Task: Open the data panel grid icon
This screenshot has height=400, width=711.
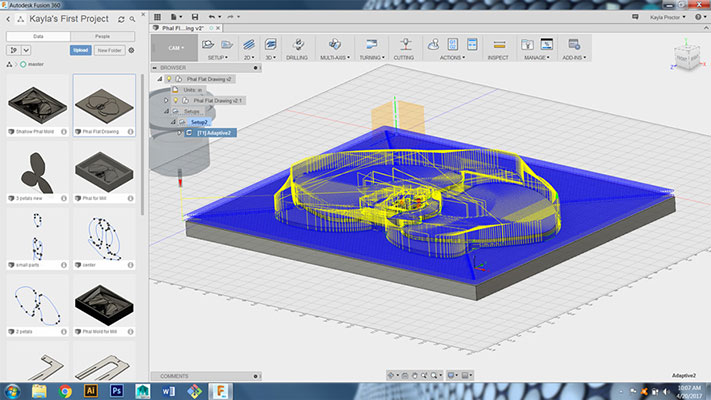Action: pyautogui.click(x=157, y=17)
